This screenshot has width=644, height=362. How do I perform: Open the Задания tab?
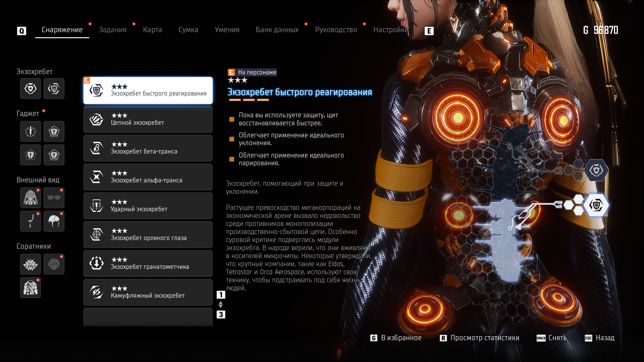(x=113, y=30)
